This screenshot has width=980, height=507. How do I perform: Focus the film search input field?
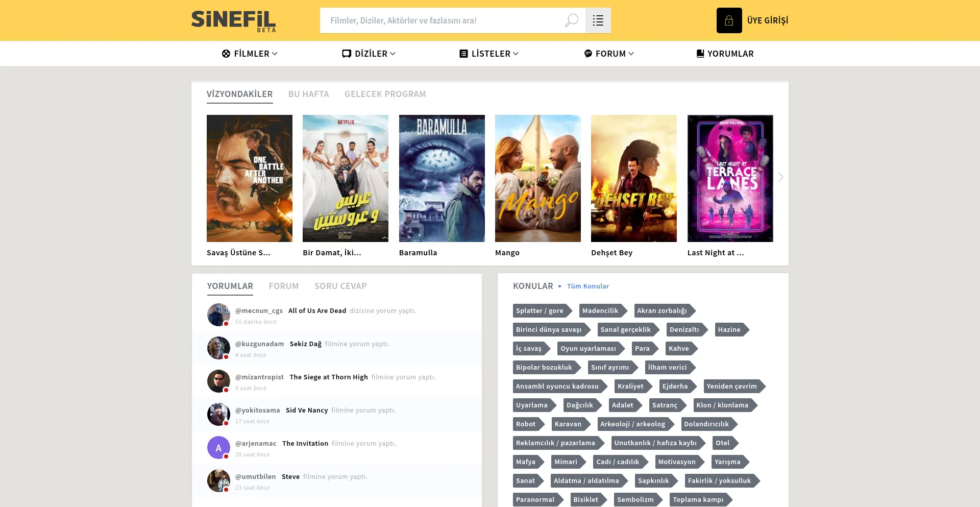pyautogui.click(x=442, y=20)
